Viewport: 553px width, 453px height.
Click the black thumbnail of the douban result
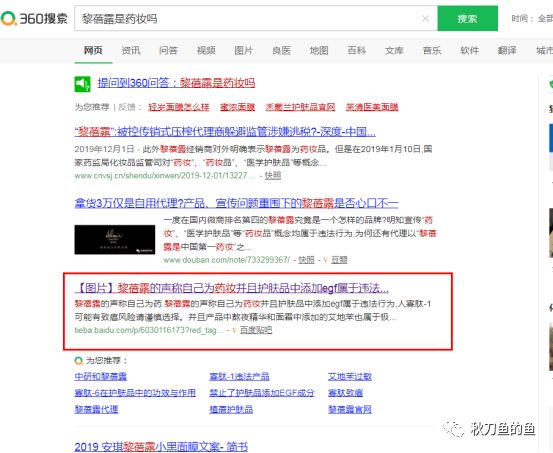115,240
